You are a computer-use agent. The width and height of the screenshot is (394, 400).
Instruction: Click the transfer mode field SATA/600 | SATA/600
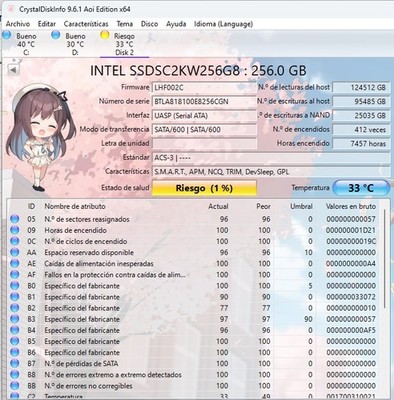click(x=204, y=130)
